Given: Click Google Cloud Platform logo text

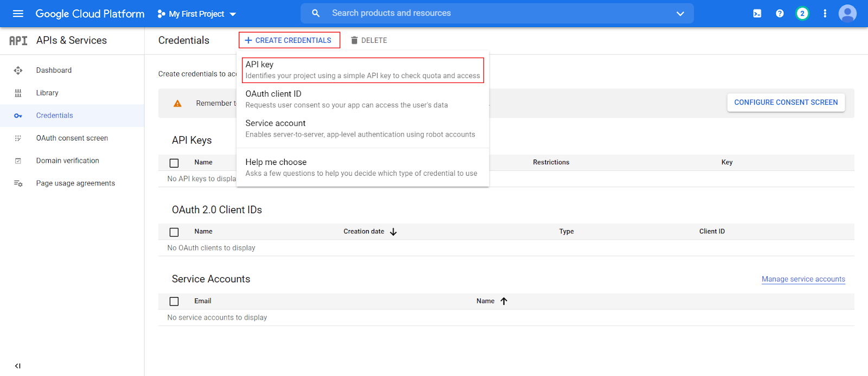Looking at the screenshot, I should (90, 14).
